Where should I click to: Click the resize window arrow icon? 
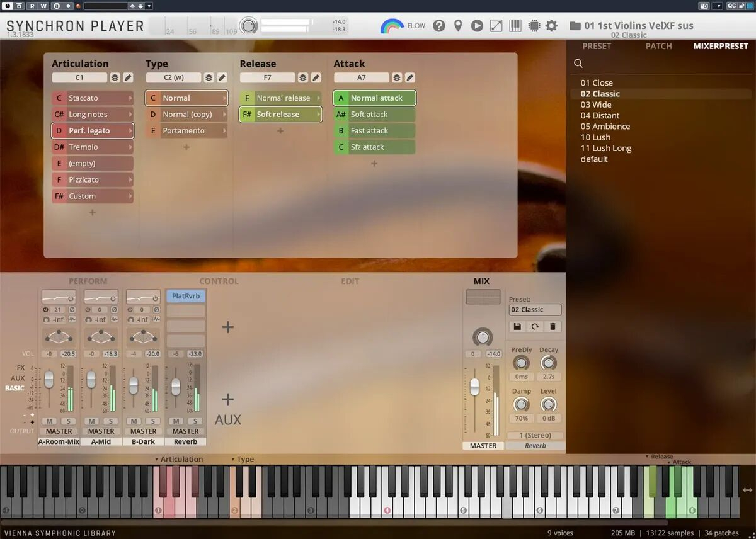pos(496,26)
